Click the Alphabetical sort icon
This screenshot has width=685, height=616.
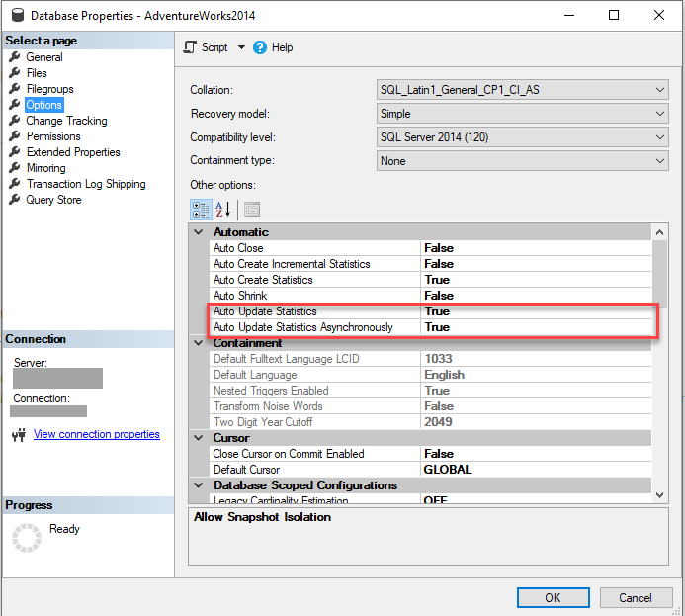click(222, 209)
